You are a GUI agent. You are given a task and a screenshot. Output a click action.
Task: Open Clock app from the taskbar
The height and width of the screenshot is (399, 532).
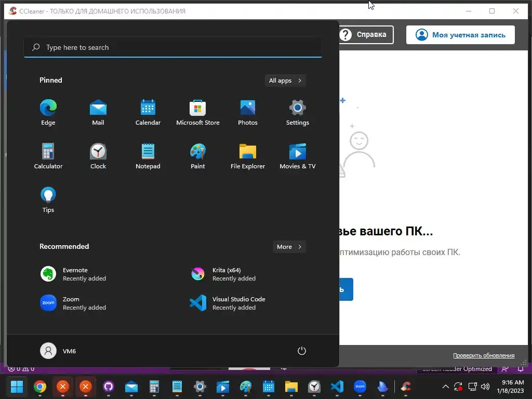pyautogui.click(x=314, y=387)
